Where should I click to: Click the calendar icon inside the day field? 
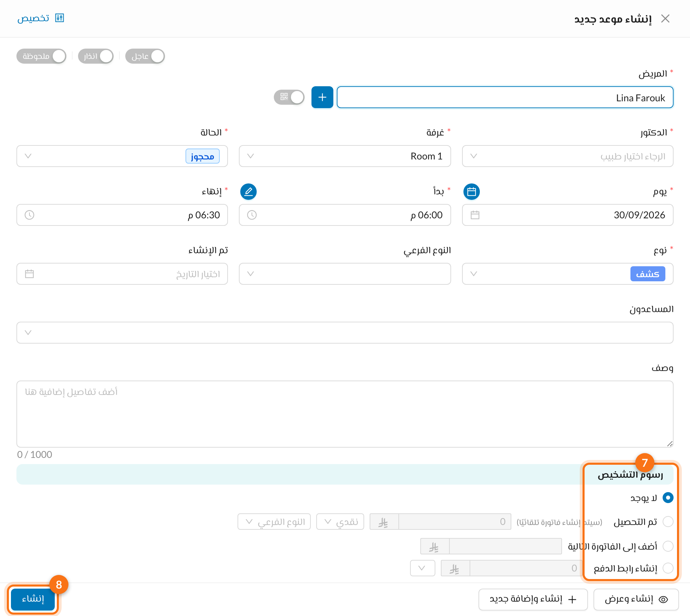[x=475, y=215]
